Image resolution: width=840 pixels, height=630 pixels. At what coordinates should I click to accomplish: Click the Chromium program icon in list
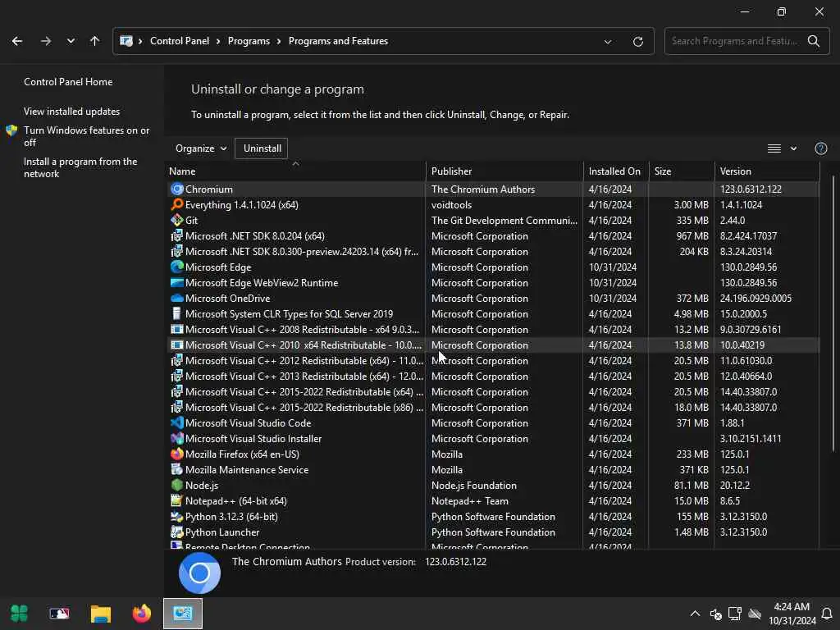point(177,189)
